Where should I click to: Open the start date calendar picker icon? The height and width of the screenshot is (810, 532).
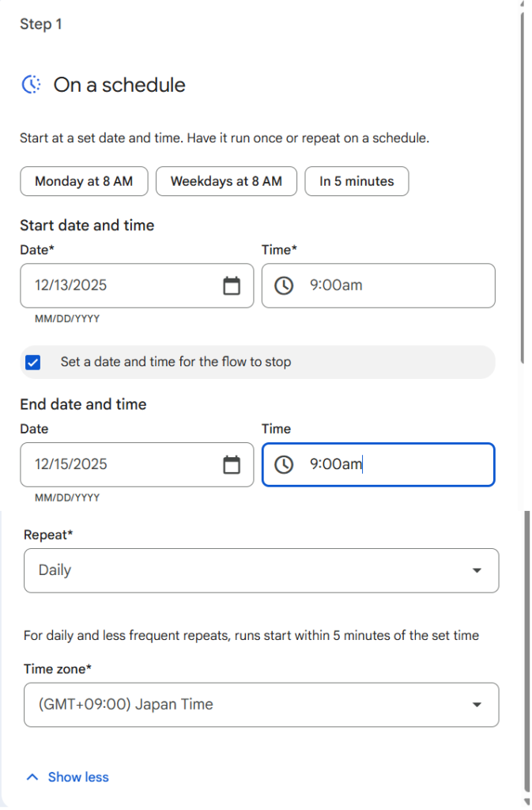click(232, 286)
